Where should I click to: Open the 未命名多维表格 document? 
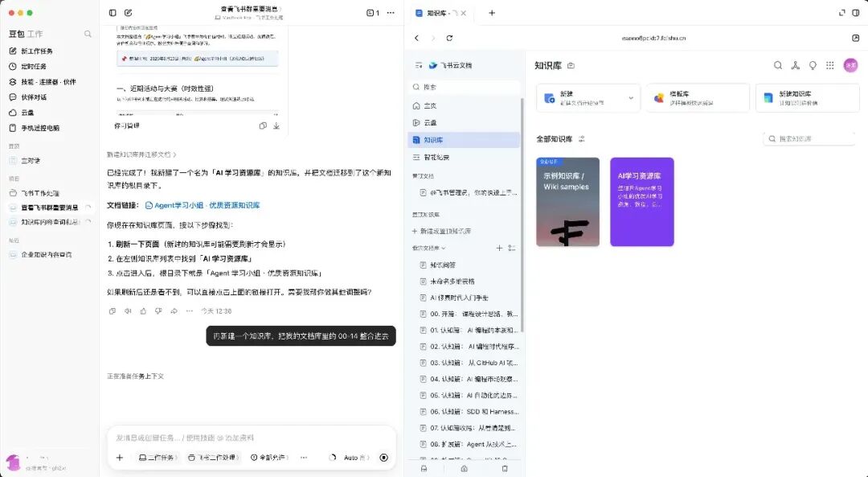coord(452,282)
